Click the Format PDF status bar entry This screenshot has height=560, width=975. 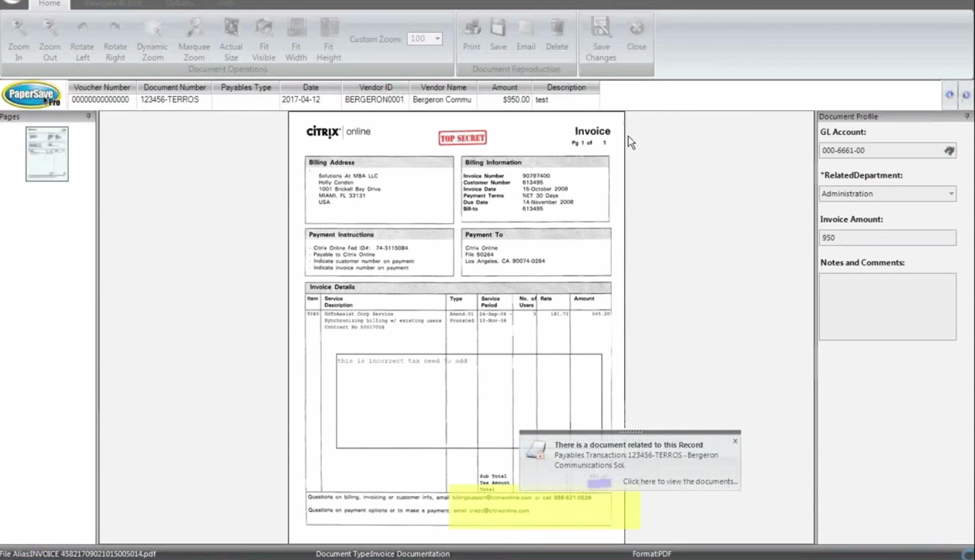click(652, 554)
